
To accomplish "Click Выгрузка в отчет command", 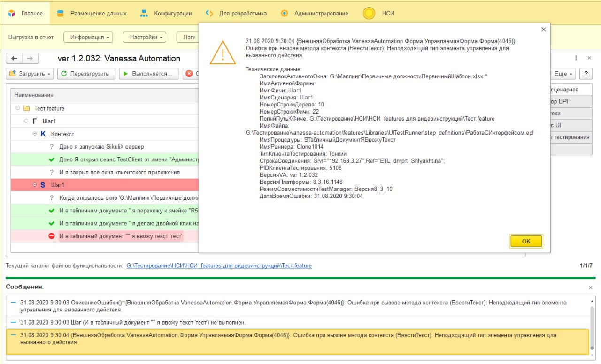I will click(31, 37).
